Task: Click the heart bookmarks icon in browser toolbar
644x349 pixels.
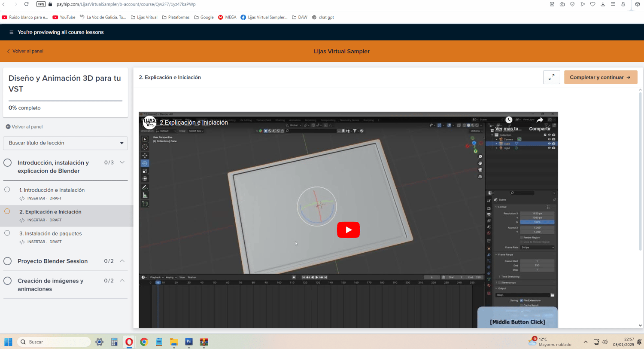Action: [593, 4]
